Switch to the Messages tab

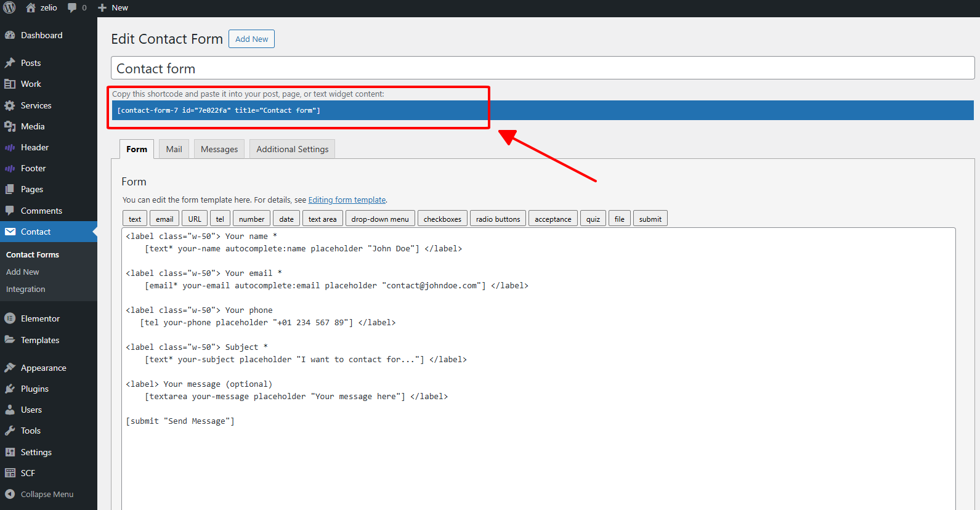[219, 149]
